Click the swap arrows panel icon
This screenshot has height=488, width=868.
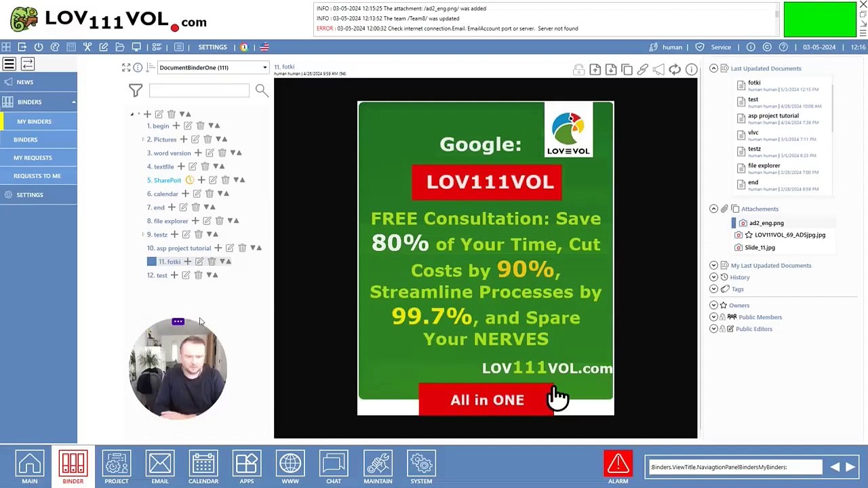pos(28,64)
